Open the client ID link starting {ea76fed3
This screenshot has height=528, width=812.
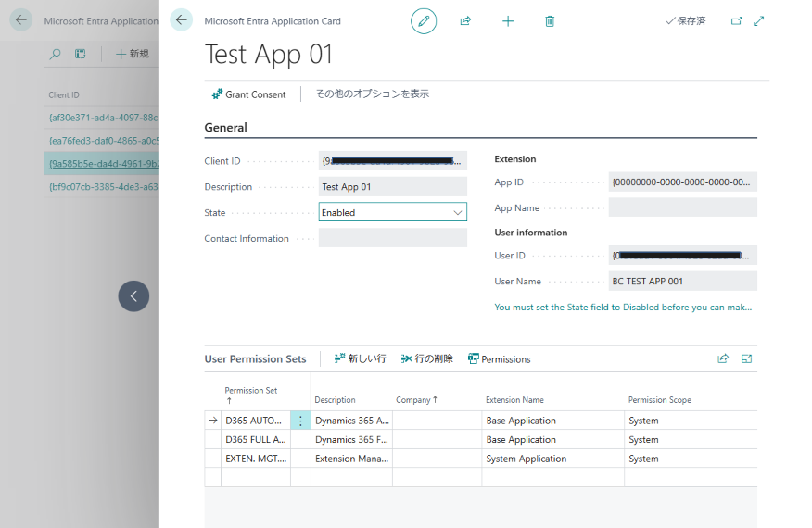pyautogui.click(x=103, y=140)
